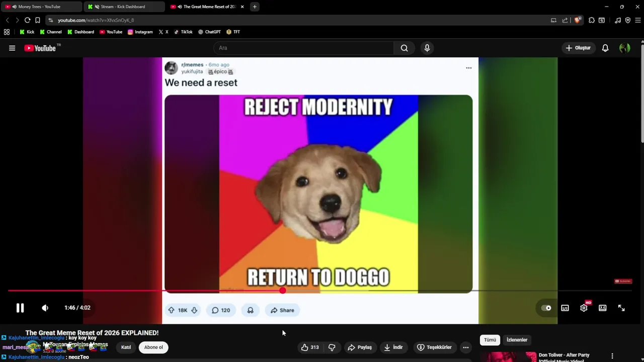Screen dimensions: 644x362
Task: Open the Brave media music note icon
Action: (618, 20)
